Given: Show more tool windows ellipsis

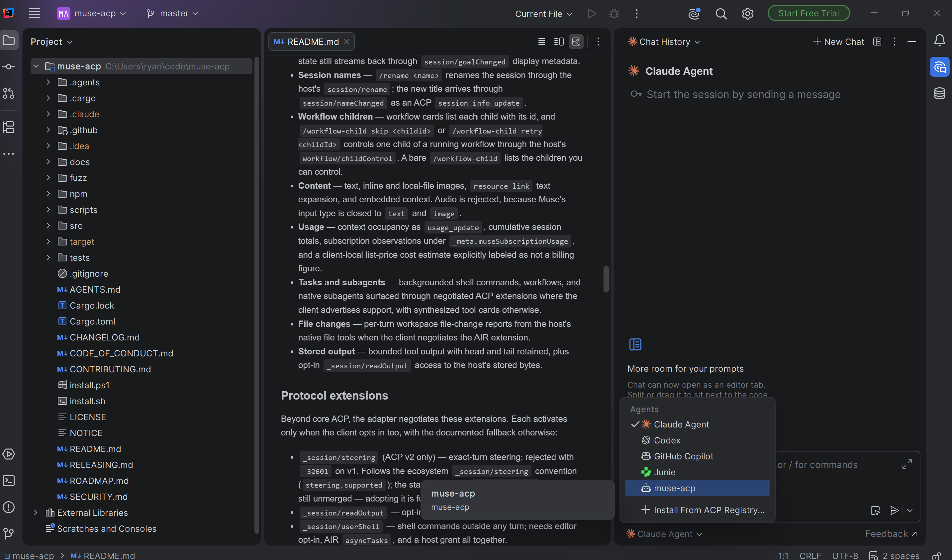Looking at the screenshot, I should point(9,154).
